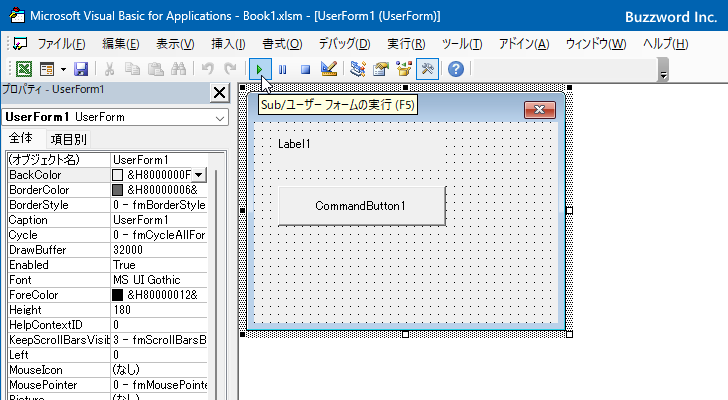Viewport: 728px width, 400px height.
Task: Open the アドイン(A) menu
Action: 524,44
